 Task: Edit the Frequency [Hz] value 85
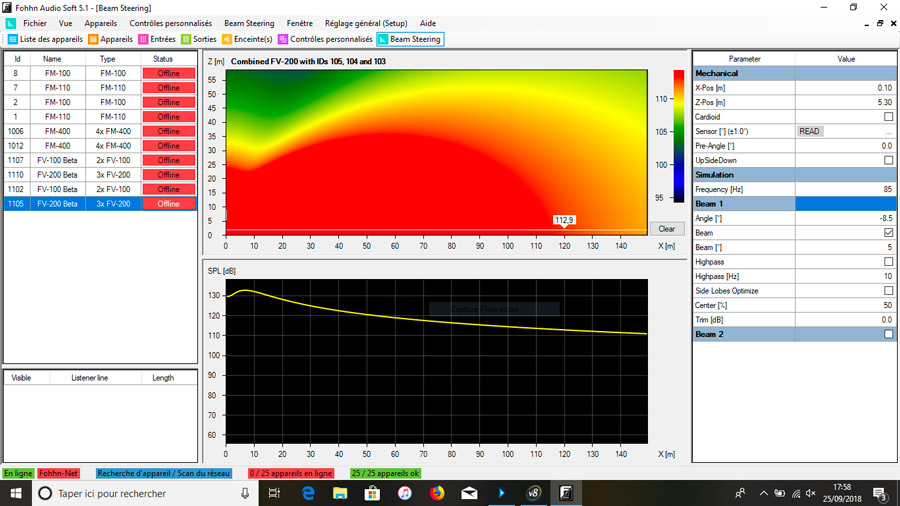845,189
